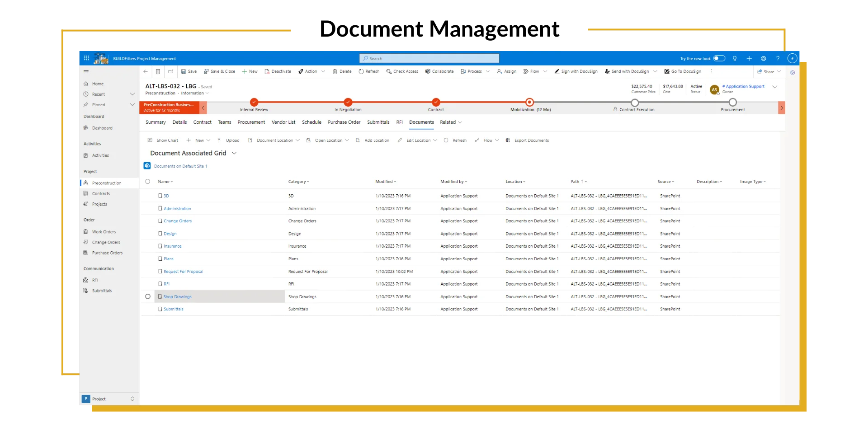Switch to the Summary tab
Image resolution: width=868 pixels, height=427 pixels.
[x=155, y=122]
